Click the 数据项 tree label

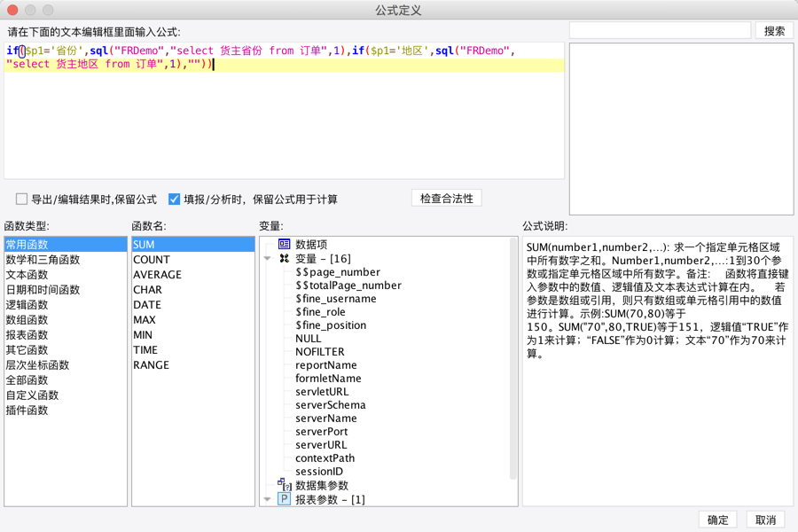click(x=311, y=245)
